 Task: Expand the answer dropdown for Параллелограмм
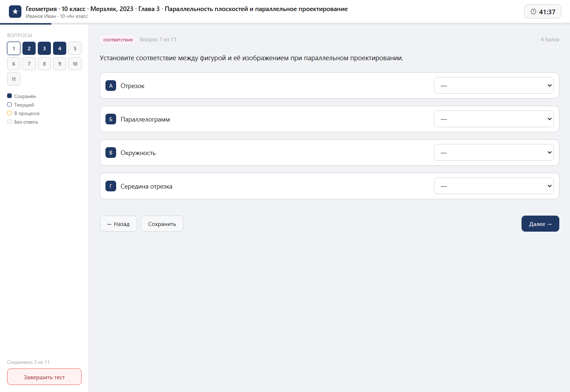point(494,119)
